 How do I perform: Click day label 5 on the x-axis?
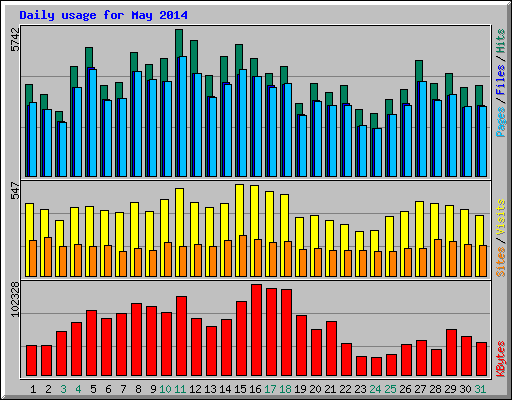point(93,389)
